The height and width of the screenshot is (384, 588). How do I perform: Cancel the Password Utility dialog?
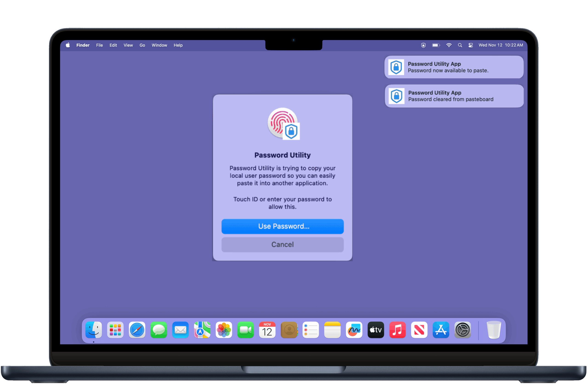pos(282,245)
